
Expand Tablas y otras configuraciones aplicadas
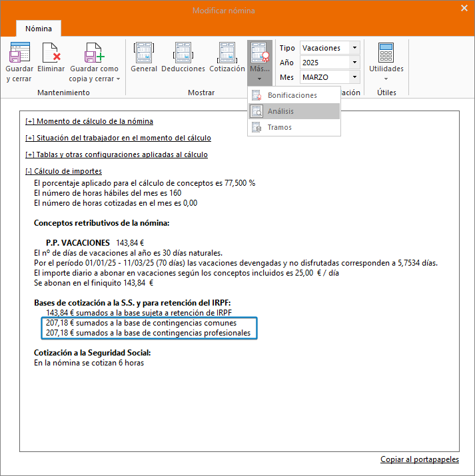point(117,154)
